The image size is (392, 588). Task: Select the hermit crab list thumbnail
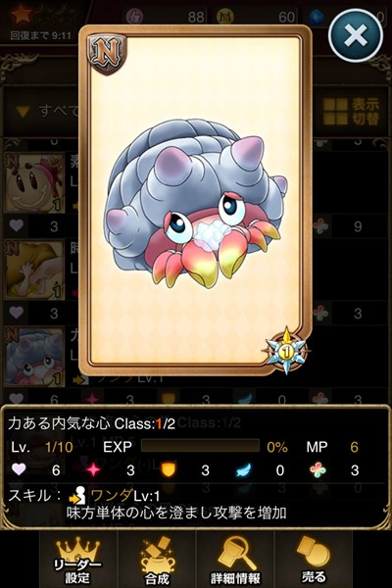tap(34, 357)
